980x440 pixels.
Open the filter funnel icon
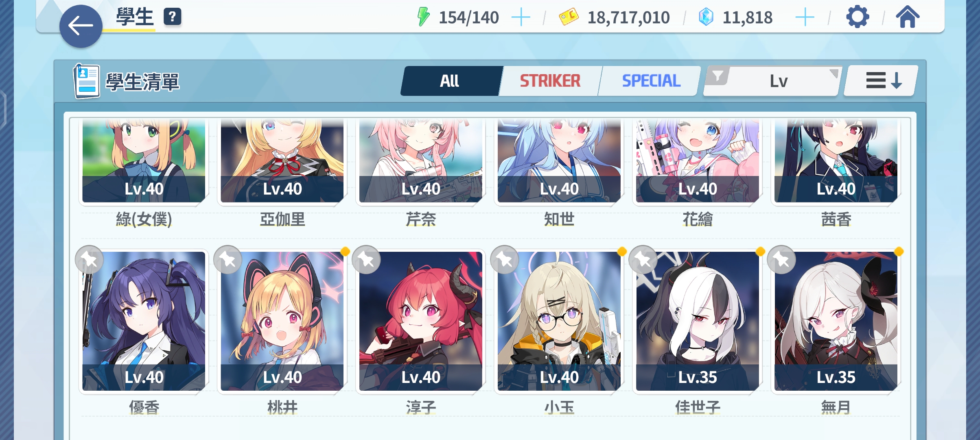pos(718,76)
